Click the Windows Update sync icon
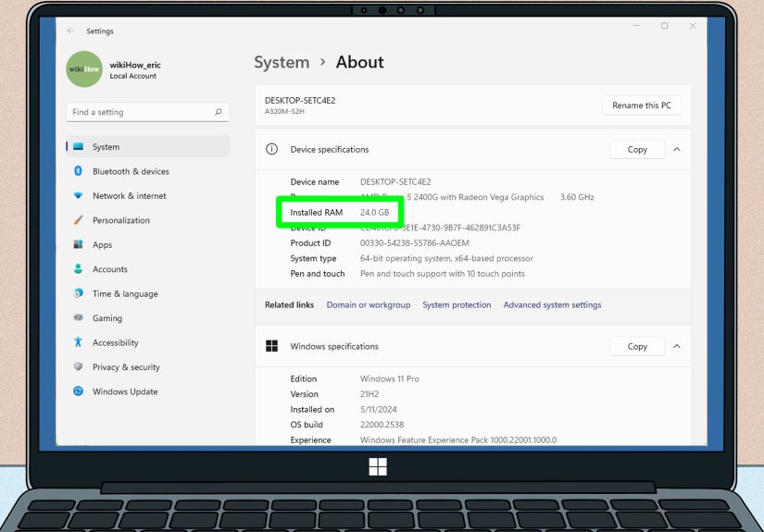The image size is (764, 532). (x=78, y=390)
